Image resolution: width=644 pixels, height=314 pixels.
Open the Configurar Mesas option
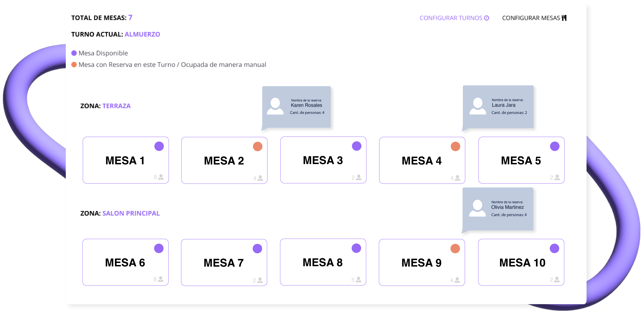pyautogui.click(x=531, y=18)
